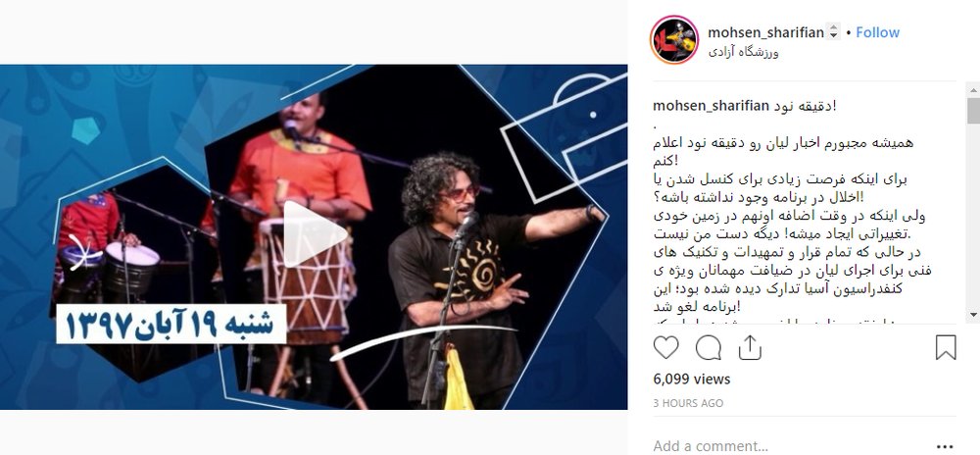Expand the small arrow box beside the username
This screenshot has width=980, height=455.
832,32
